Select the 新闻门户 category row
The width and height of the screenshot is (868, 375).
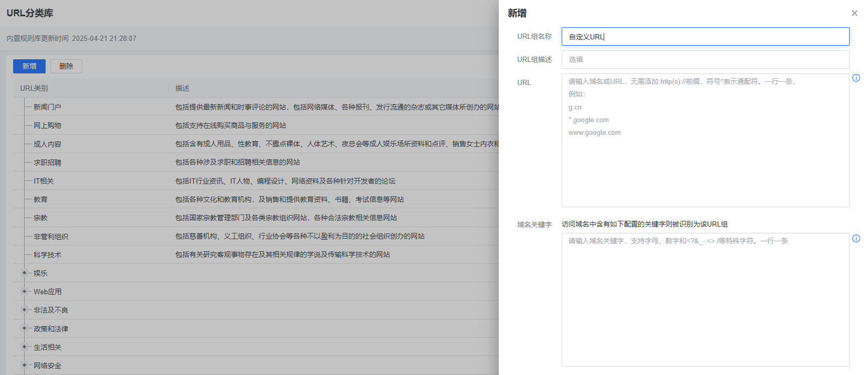pyautogui.click(x=47, y=107)
